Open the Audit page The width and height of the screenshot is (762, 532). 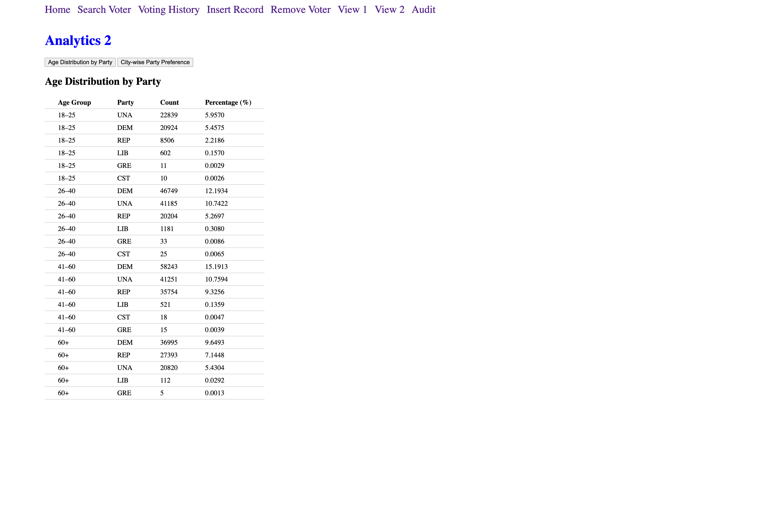(424, 10)
